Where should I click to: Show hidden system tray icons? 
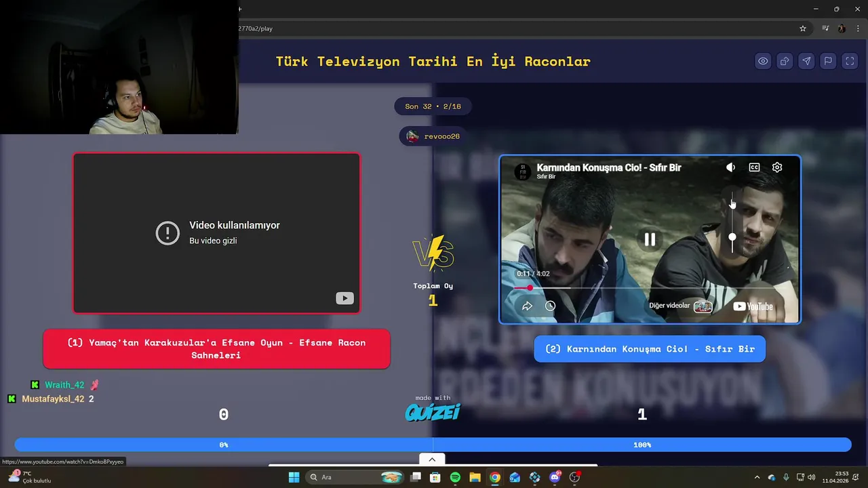point(757,477)
